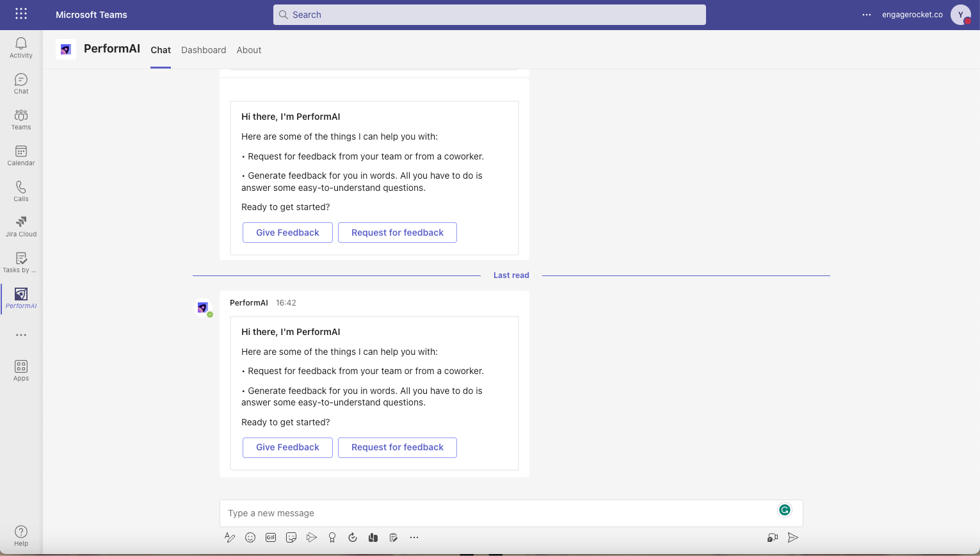Click the engagerocket.co organization name

click(x=912, y=15)
